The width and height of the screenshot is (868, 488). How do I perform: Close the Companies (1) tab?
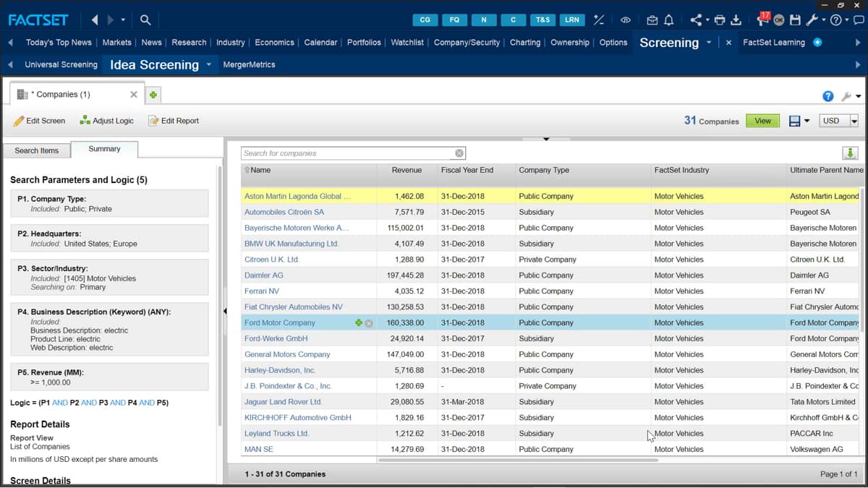point(134,94)
